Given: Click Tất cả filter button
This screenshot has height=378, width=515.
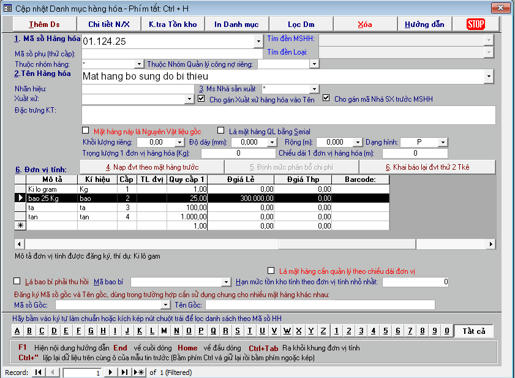Looking at the screenshot, I should 474,331.
